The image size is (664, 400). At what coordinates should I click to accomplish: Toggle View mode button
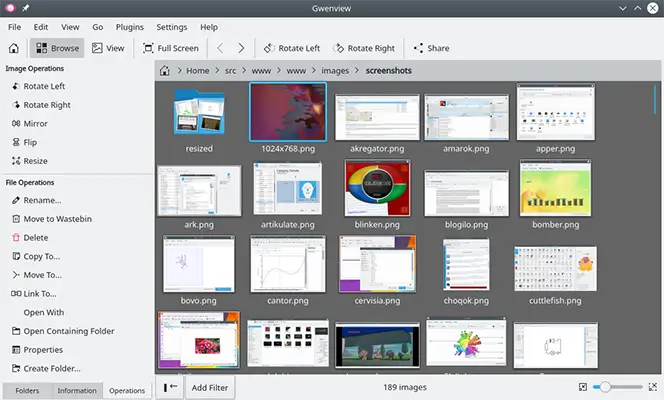109,48
